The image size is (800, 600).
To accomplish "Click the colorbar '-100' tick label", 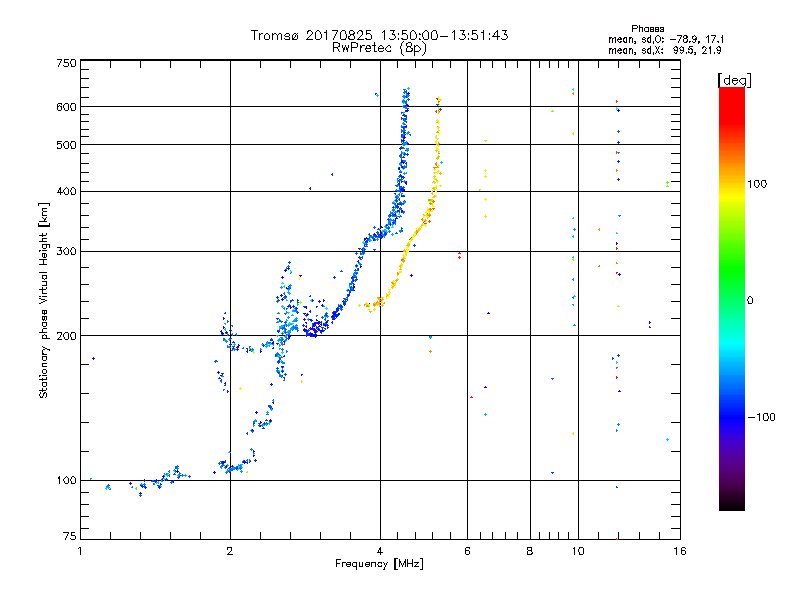I will coord(762,417).
